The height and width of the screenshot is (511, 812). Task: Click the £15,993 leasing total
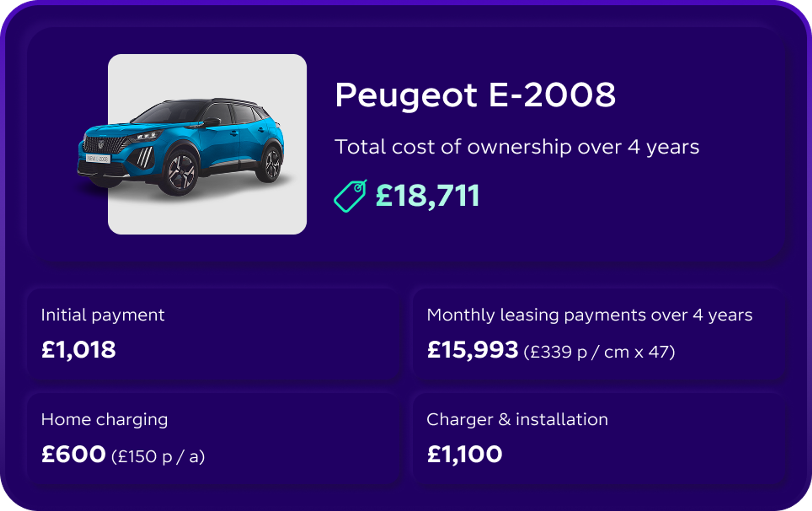(472, 350)
